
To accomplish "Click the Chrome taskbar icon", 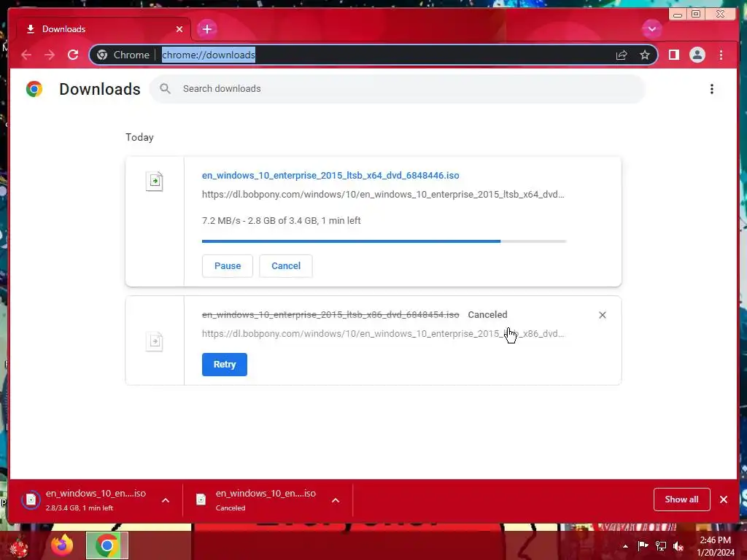I will 107,545.
